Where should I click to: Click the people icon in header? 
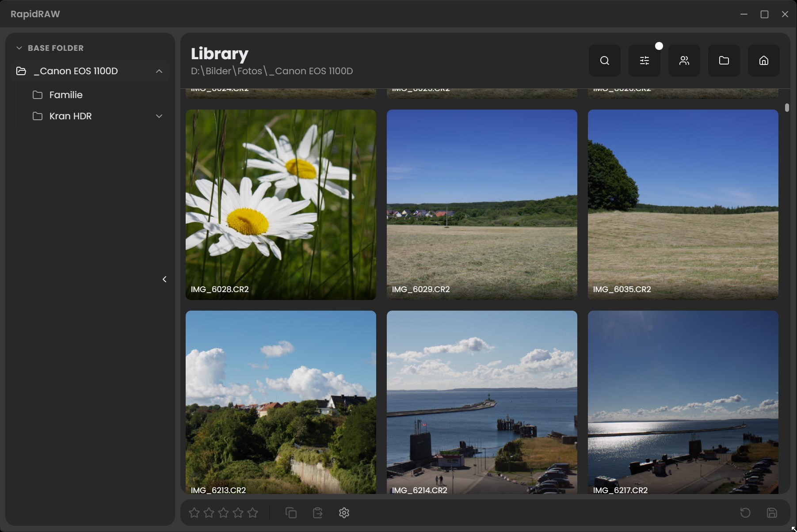[684, 61]
